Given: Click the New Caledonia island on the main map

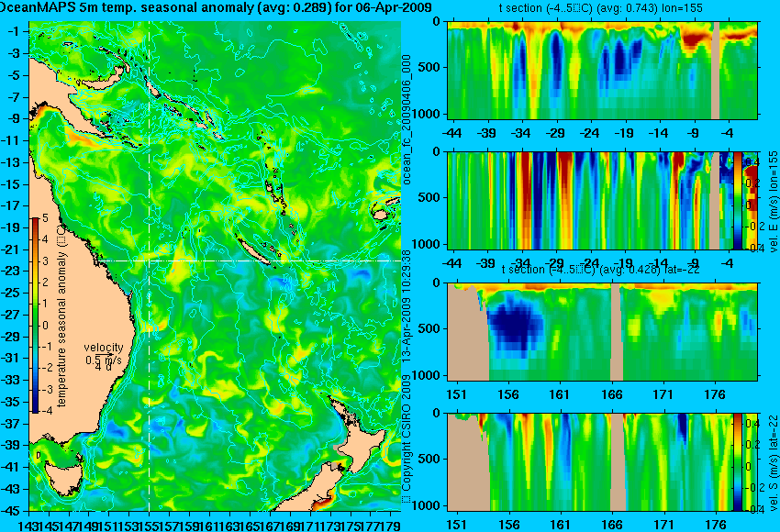Looking at the screenshot, I should point(253,250).
